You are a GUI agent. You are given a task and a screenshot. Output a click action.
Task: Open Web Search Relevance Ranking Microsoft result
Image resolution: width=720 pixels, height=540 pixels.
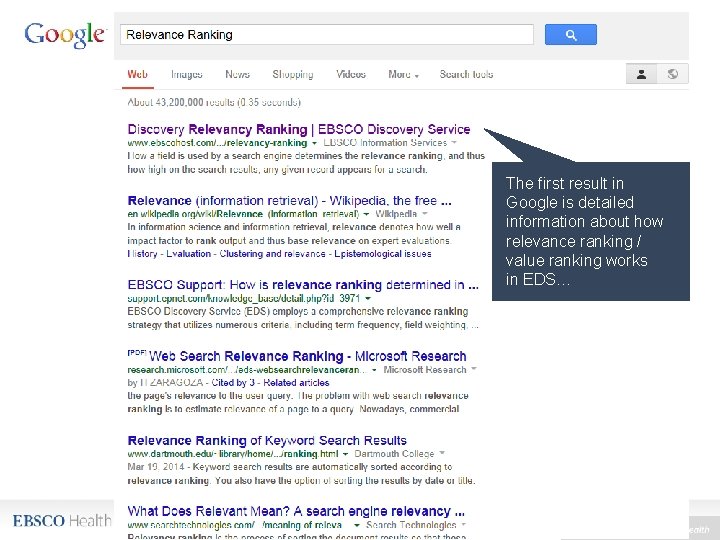pos(308,356)
